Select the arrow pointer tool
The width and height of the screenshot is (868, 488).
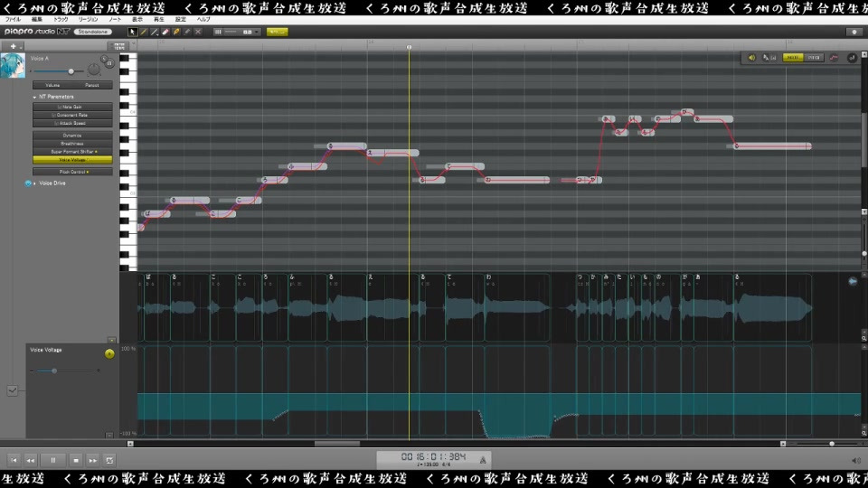pos(132,33)
